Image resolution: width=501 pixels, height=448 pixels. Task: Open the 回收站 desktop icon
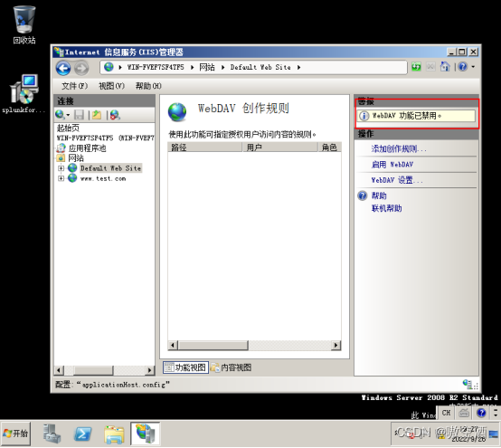[24, 25]
